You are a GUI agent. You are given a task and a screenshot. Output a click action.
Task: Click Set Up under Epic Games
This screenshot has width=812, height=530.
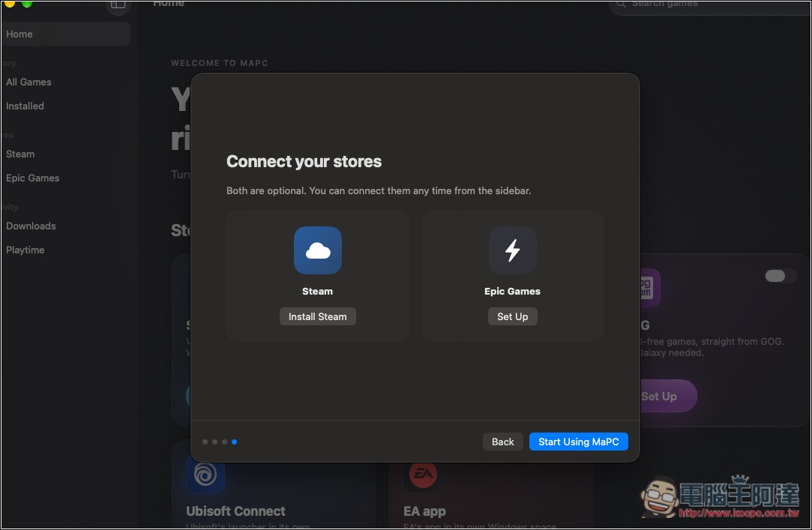pyautogui.click(x=513, y=316)
